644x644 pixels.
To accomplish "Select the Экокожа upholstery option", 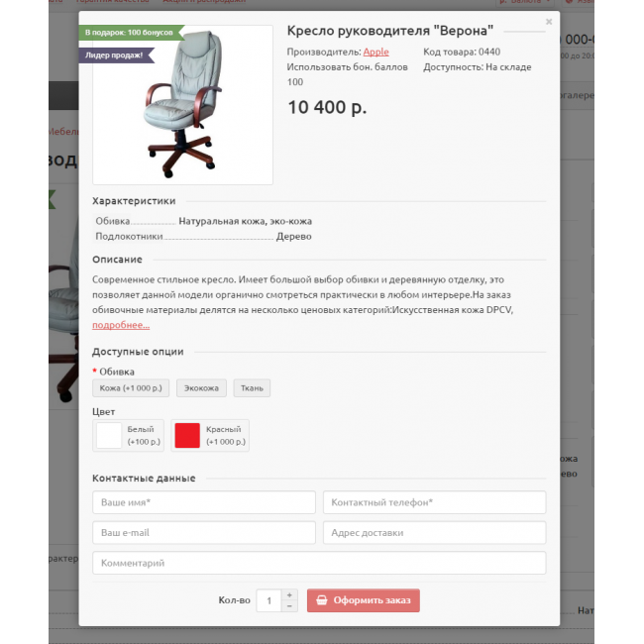I will (x=201, y=388).
